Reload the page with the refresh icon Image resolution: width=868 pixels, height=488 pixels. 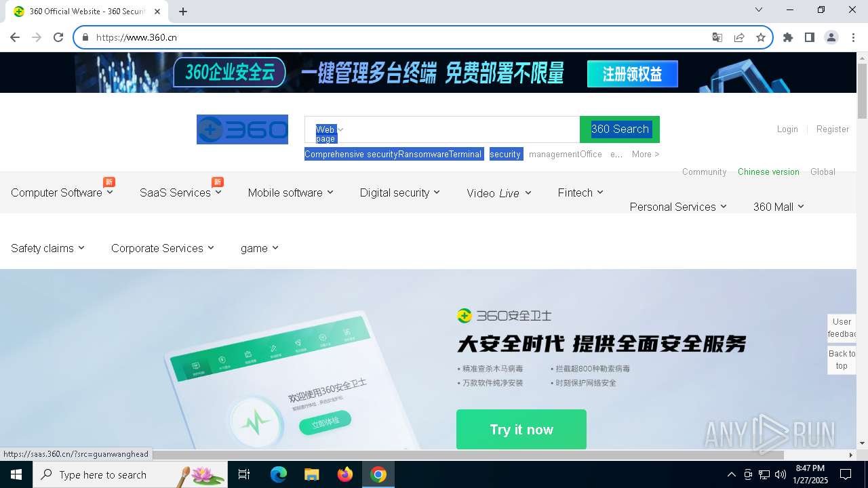[58, 37]
